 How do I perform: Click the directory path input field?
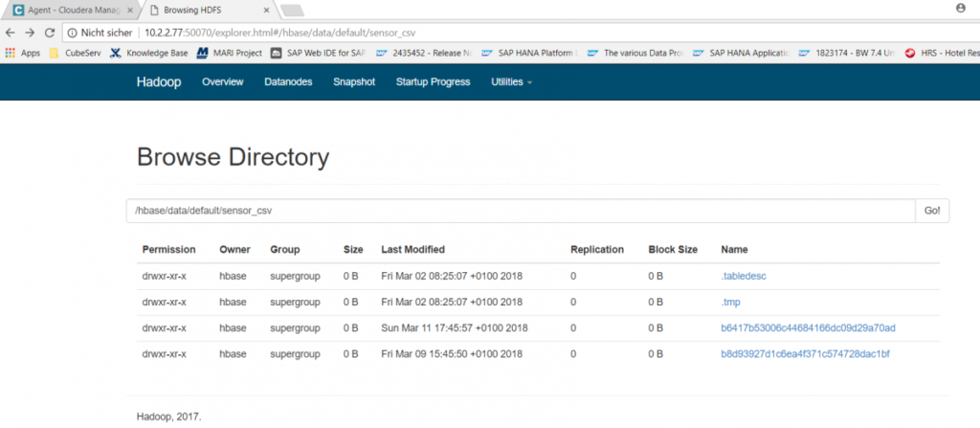tap(521, 211)
